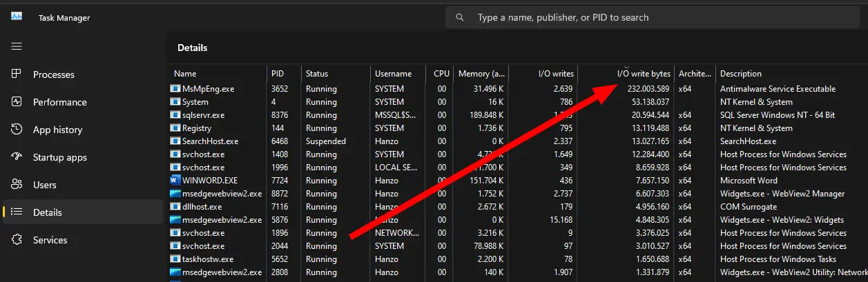Click the Host Process for Windows Tasks description
This screenshot has height=282, width=868.
(778, 259)
